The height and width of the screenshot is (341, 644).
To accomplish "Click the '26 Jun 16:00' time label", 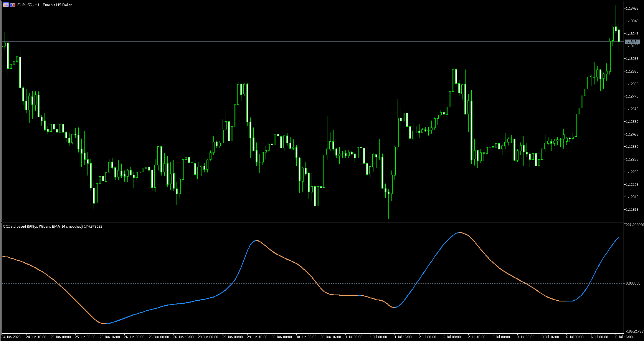I will click(183, 337).
